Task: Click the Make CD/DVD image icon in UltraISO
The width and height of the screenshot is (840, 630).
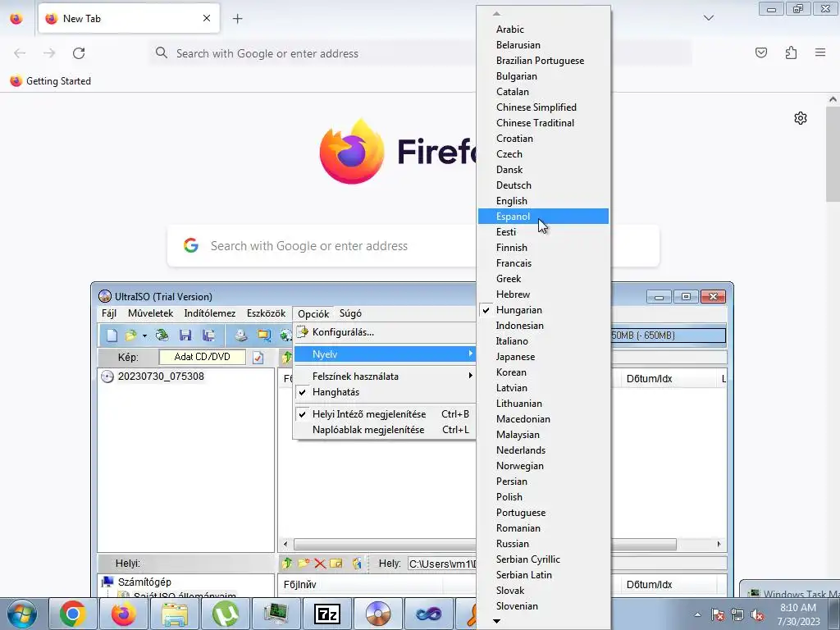Action: (x=241, y=336)
